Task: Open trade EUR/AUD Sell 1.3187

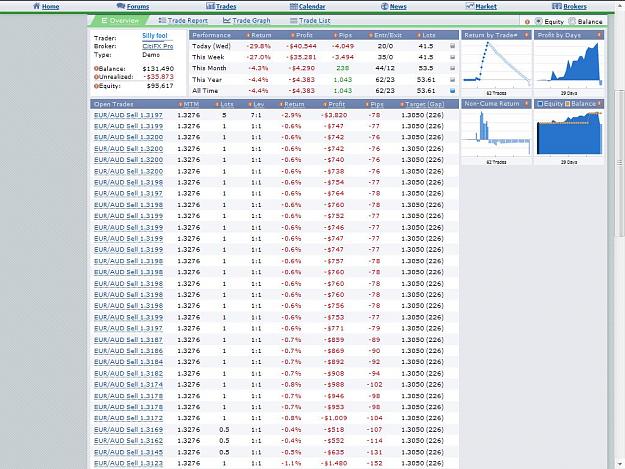Action: [128, 340]
